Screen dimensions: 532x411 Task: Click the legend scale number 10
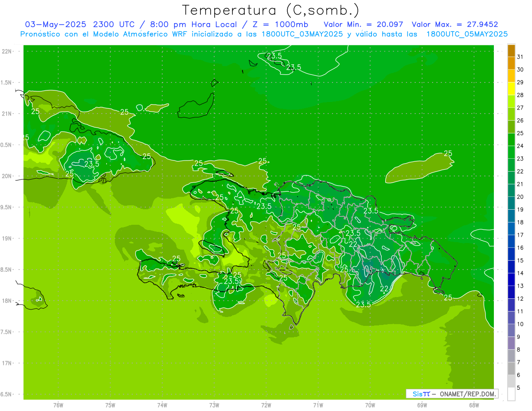point(520,324)
